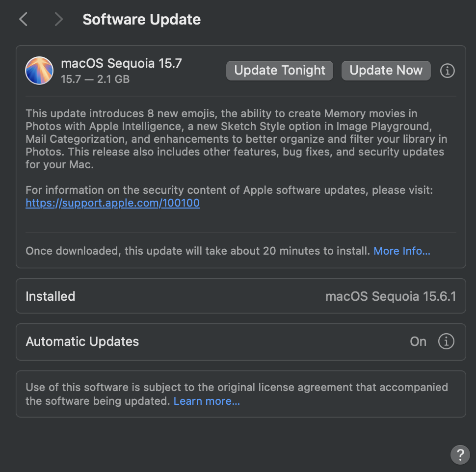Select the Automatic Updates row label
Image resolution: width=476 pixels, height=472 pixels.
82,341
